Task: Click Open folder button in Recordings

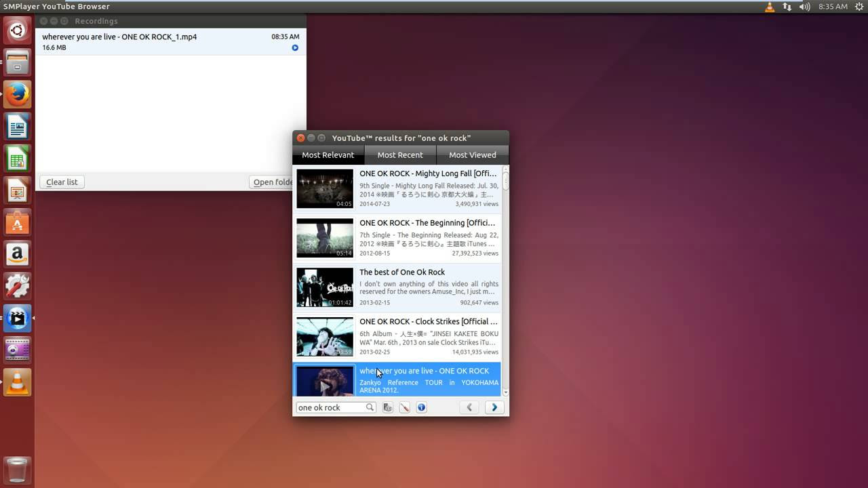Action: (x=273, y=182)
